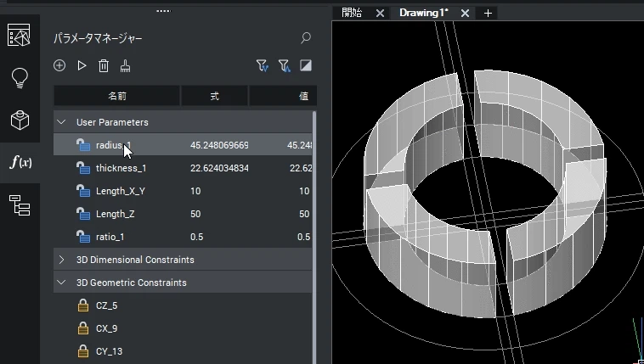Toggle the half-shaded square display icon
This screenshot has width=644, height=364.
(x=306, y=65)
